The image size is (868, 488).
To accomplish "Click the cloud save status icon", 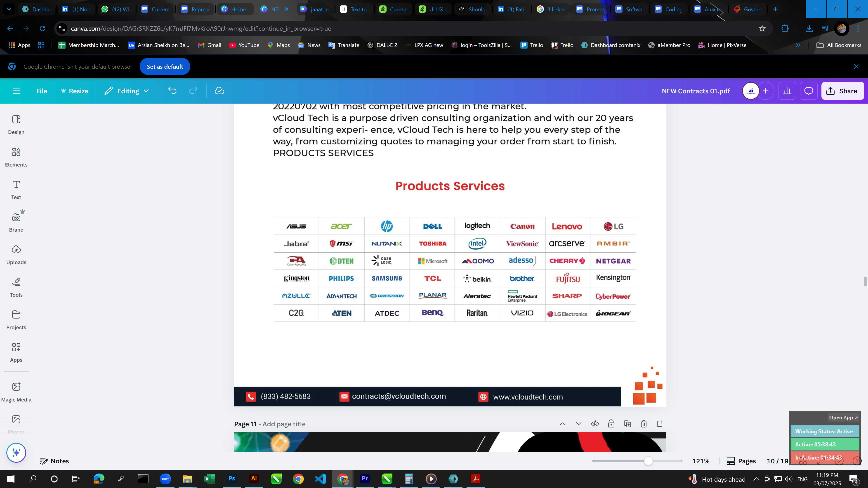I will (x=219, y=91).
